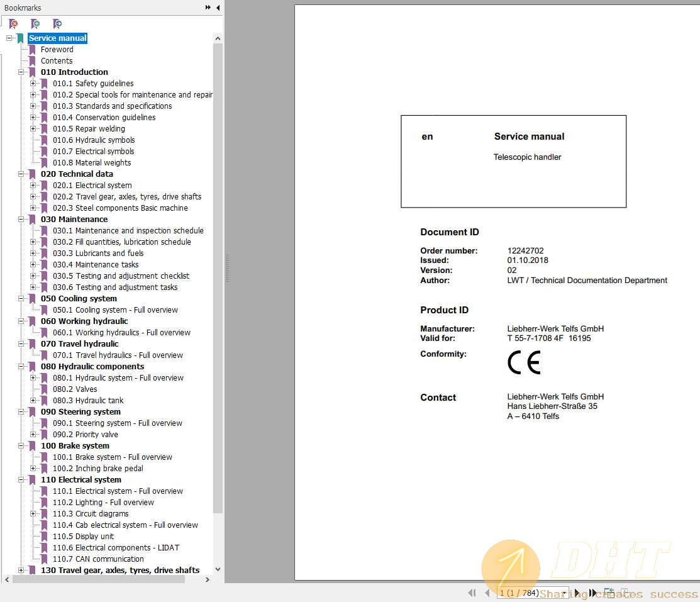Click the bookmarks horizontal scrollbar right arrow
Viewport: 700px width, 602px height.
pyautogui.click(x=207, y=580)
